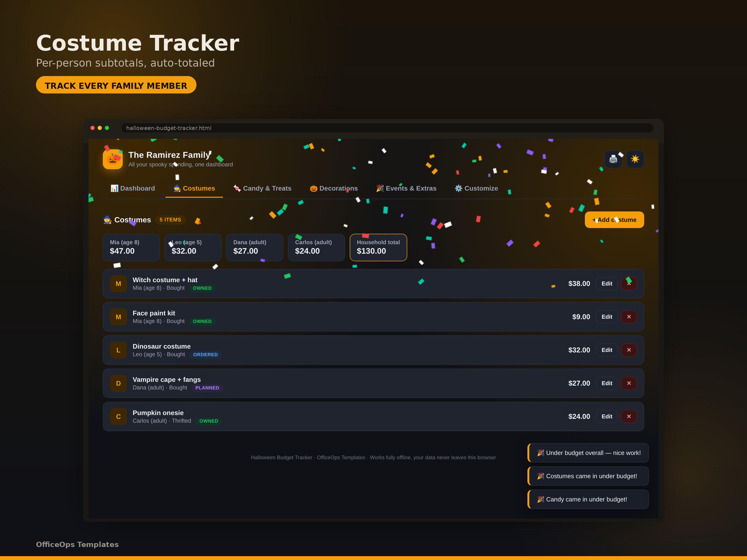Click the Candy came in under budget toast
Image resolution: width=747 pixels, height=560 pixels.
[x=588, y=499]
